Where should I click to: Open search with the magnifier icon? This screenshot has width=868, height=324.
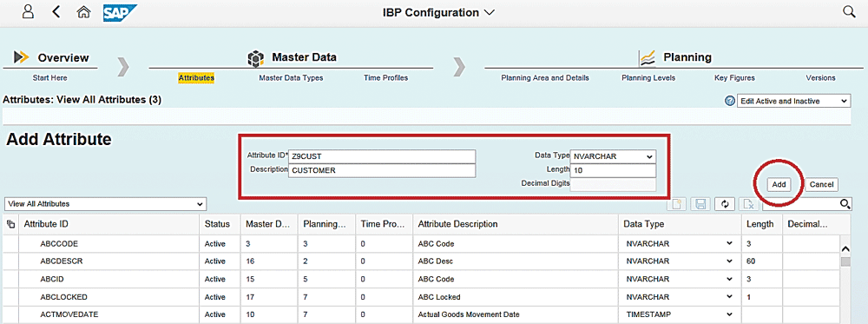(849, 11)
